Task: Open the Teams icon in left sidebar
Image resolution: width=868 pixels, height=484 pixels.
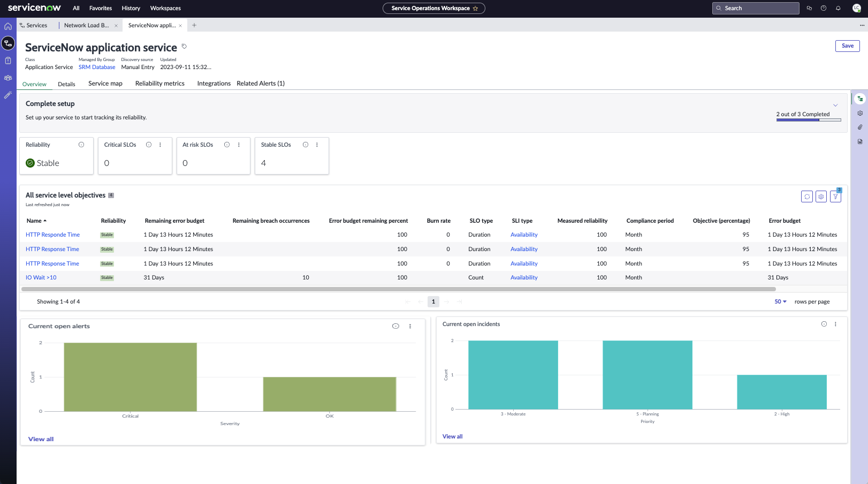Action: click(8, 78)
